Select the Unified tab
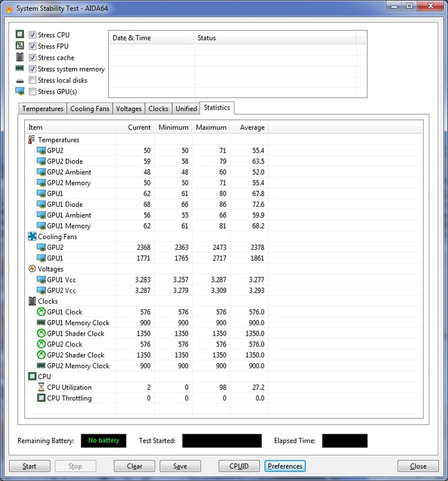Screen dimensions: 448x481 [186, 109]
